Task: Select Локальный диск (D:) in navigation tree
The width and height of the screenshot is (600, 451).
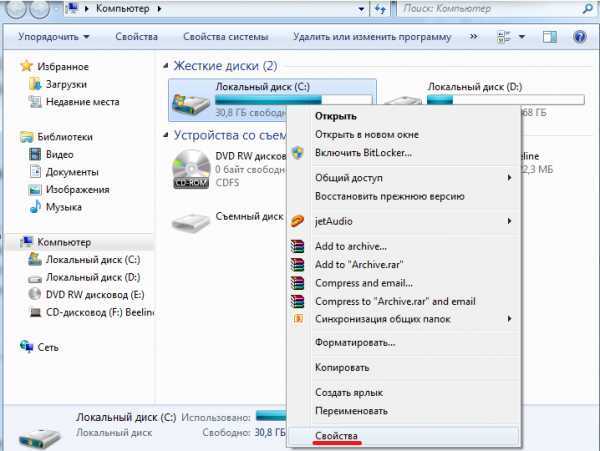Action: tap(93, 277)
